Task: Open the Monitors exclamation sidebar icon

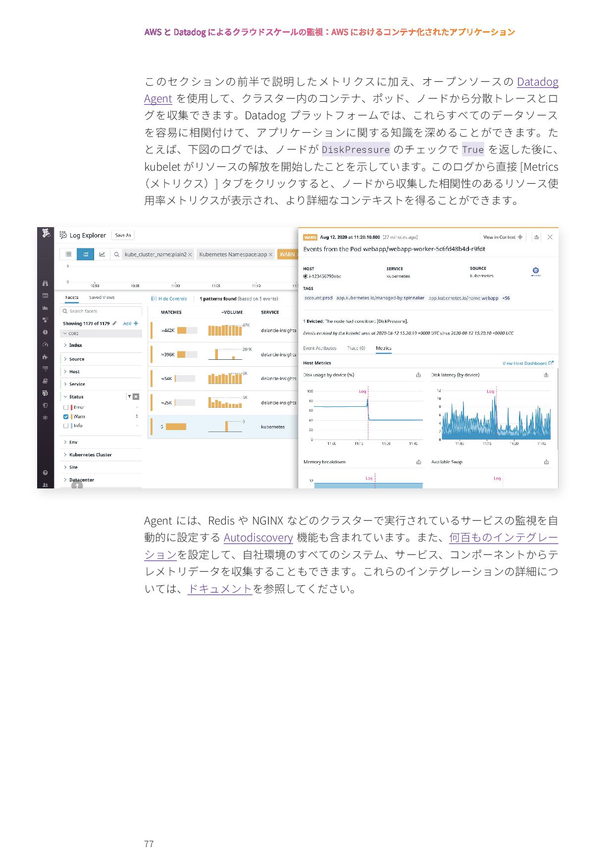Action: tap(46, 332)
